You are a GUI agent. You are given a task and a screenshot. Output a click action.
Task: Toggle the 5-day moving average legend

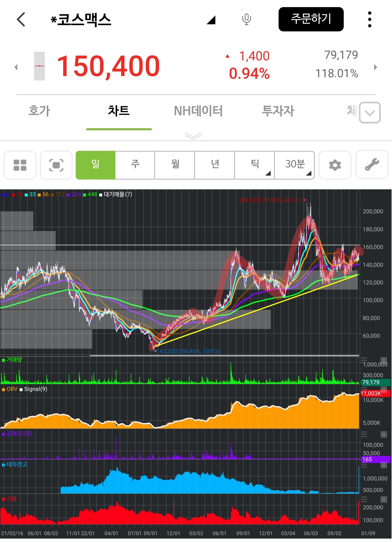click(6, 194)
